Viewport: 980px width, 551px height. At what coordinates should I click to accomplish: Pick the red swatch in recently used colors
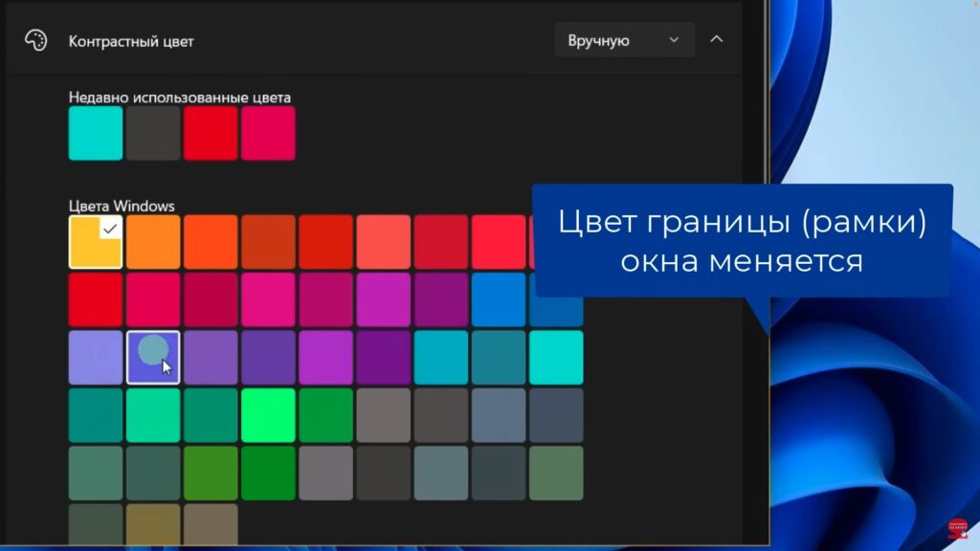click(211, 133)
